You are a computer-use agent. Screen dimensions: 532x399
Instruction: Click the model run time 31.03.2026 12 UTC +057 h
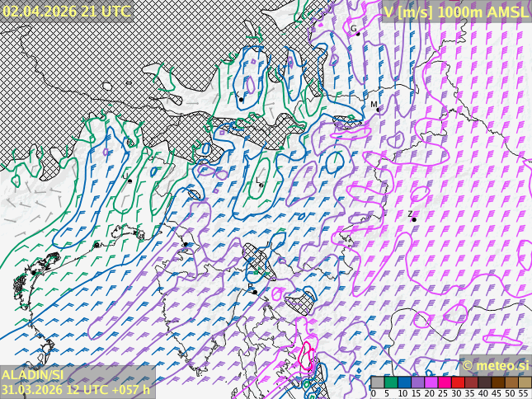pyautogui.click(x=76, y=390)
